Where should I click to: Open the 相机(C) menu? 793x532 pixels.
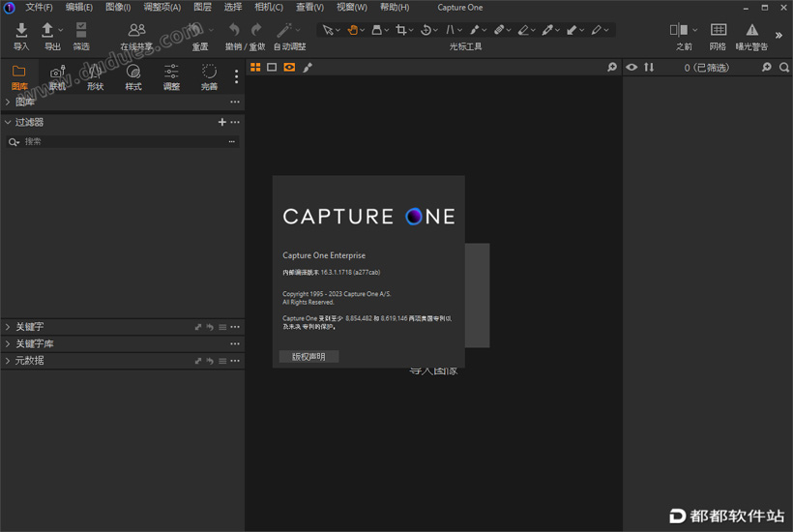[x=269, y=7]
